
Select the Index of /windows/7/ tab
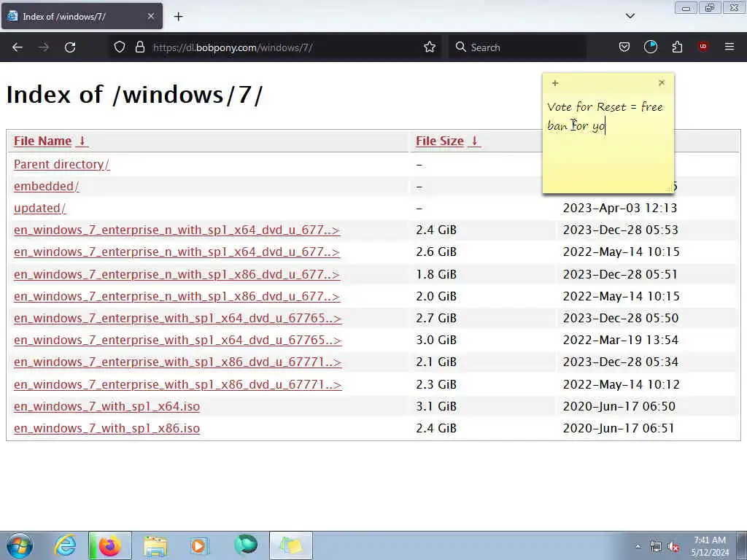(82, 16)
